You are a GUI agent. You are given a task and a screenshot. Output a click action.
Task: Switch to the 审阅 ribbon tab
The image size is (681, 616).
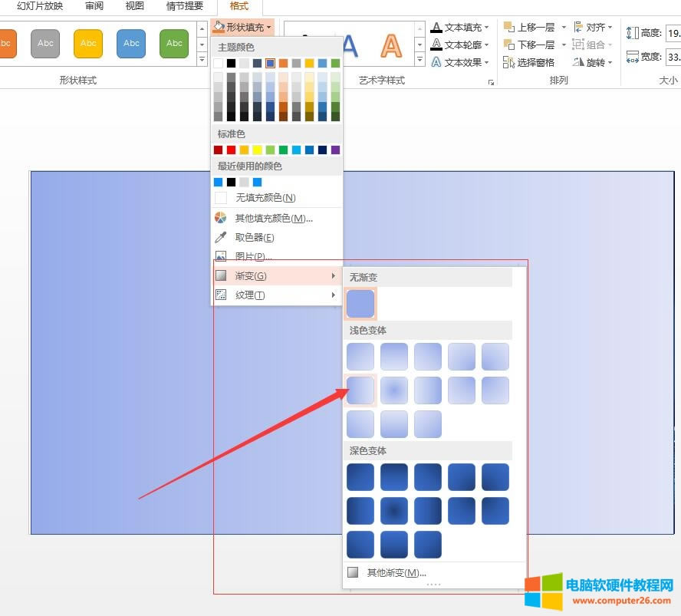pyautogui.click(x=94, y=6)
